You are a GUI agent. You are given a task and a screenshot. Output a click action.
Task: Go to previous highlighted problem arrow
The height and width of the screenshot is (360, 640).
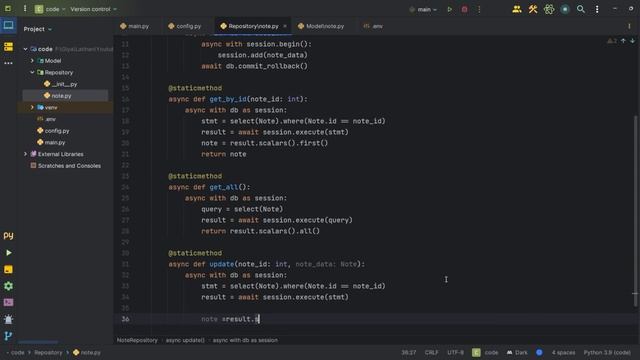click(x=623, y=41)
